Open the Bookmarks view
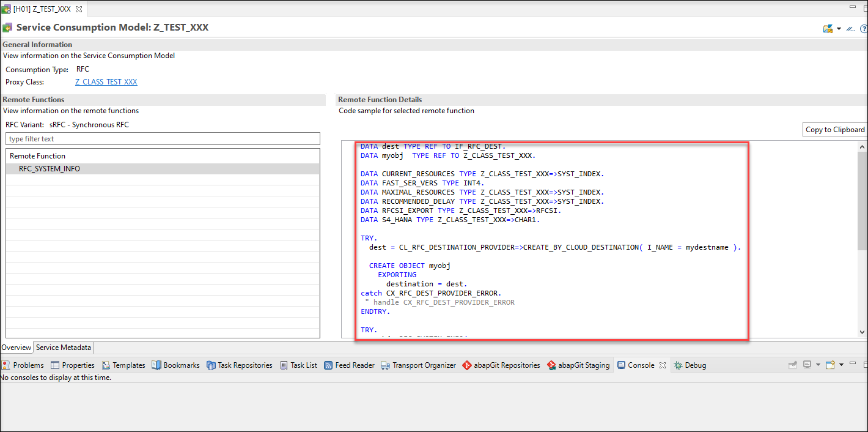This screenshot has width=868, height=432. [x=175, y=365]
